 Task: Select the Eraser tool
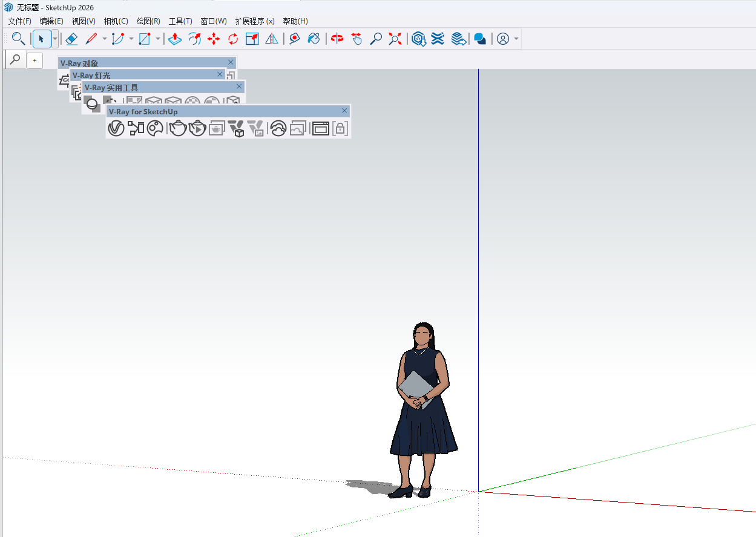[71, 39]
